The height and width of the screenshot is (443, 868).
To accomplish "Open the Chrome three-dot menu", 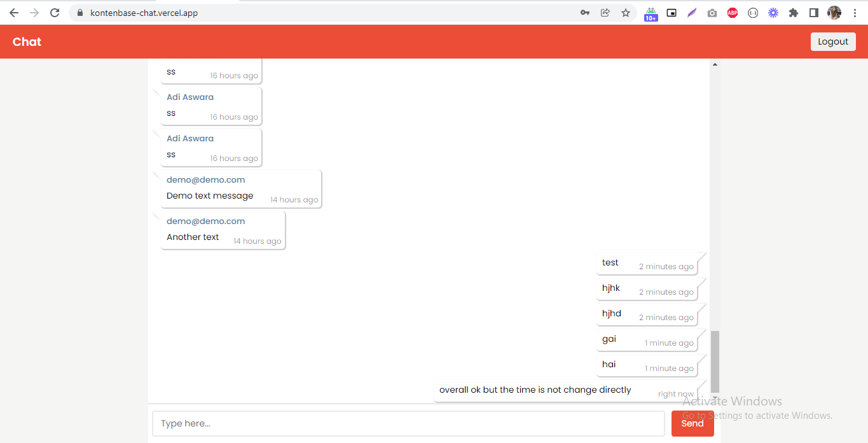I will pyautogui.click(x=855, y=12).
